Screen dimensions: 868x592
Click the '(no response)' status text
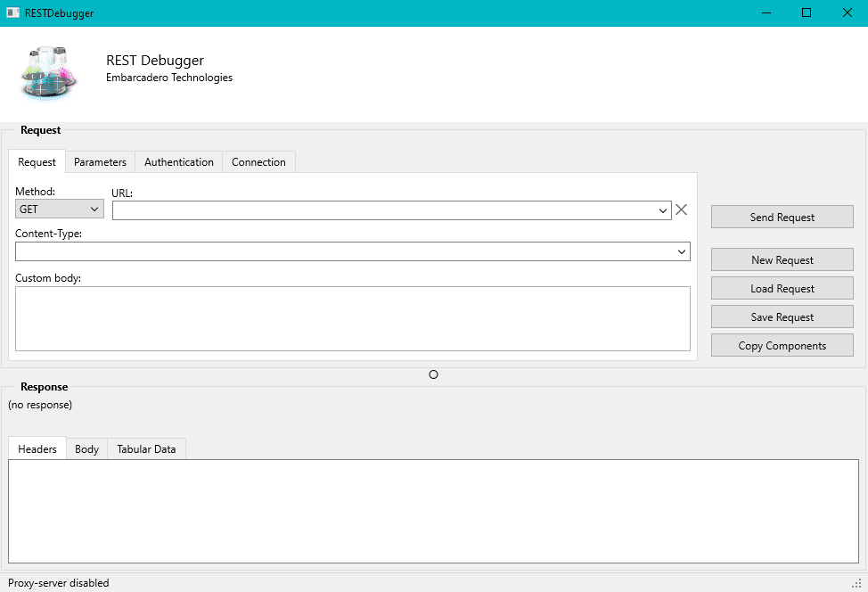pyautogui.click(x=40, y=405)
